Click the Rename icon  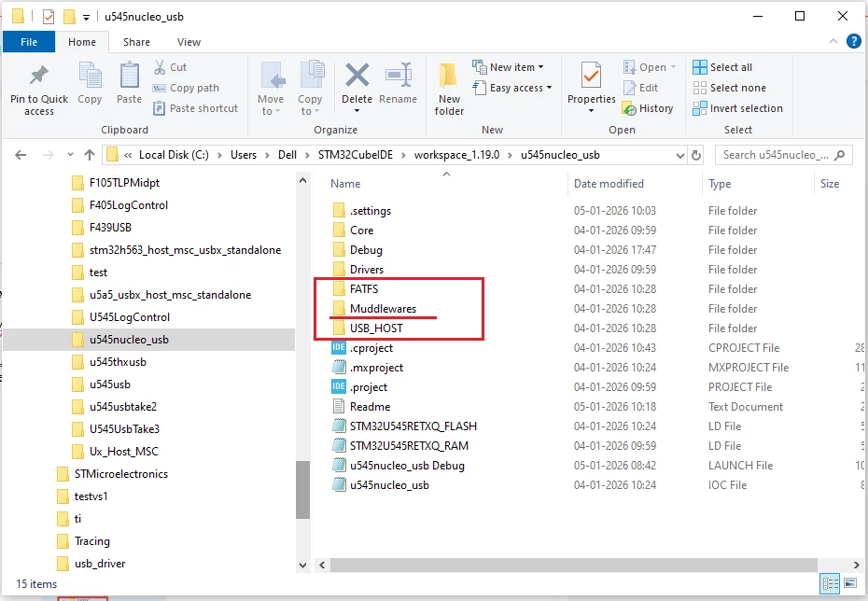pyautogui.click(x=399, y=76)
